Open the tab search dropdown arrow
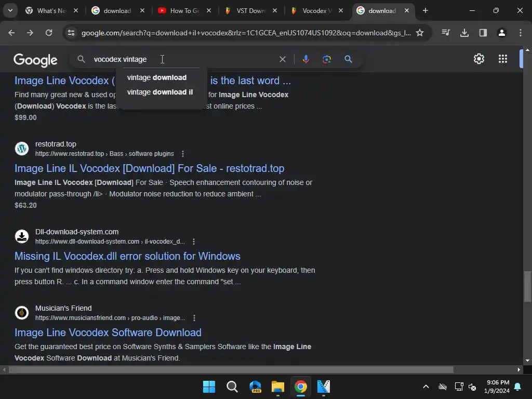532x399 pixels. (x=10, y=10)
